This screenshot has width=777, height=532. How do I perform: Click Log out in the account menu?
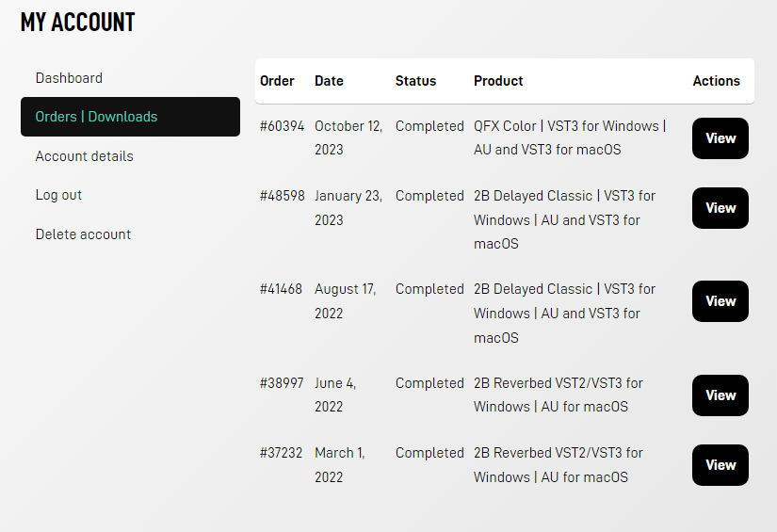point(58,195)
